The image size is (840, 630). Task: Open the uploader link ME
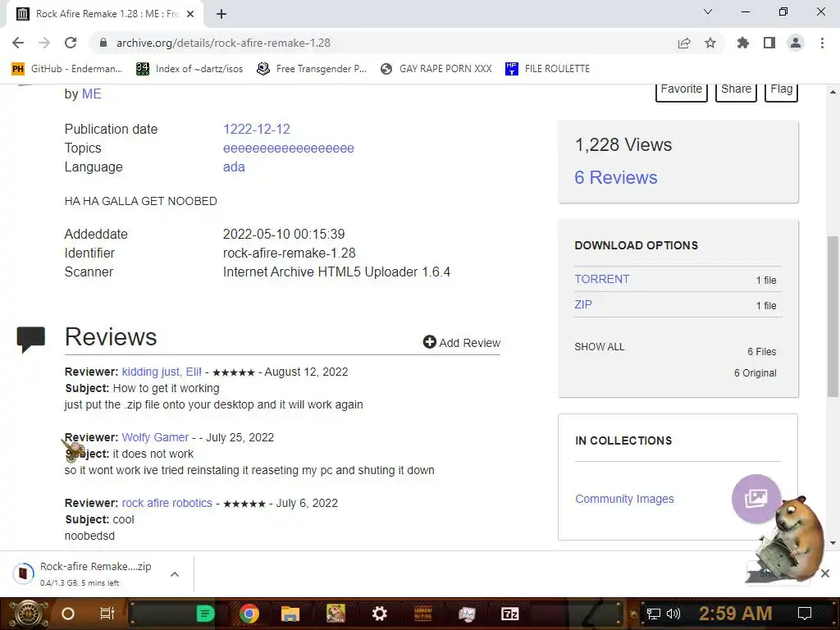point(92,94)
